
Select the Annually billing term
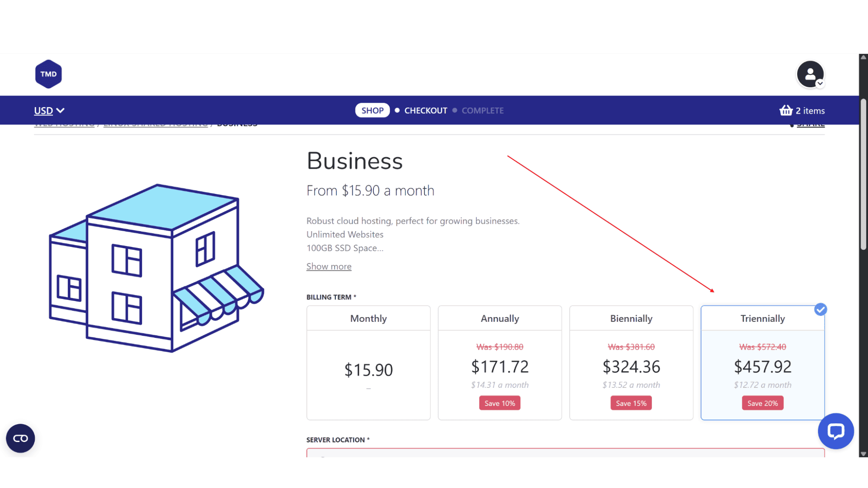point(500,363)
